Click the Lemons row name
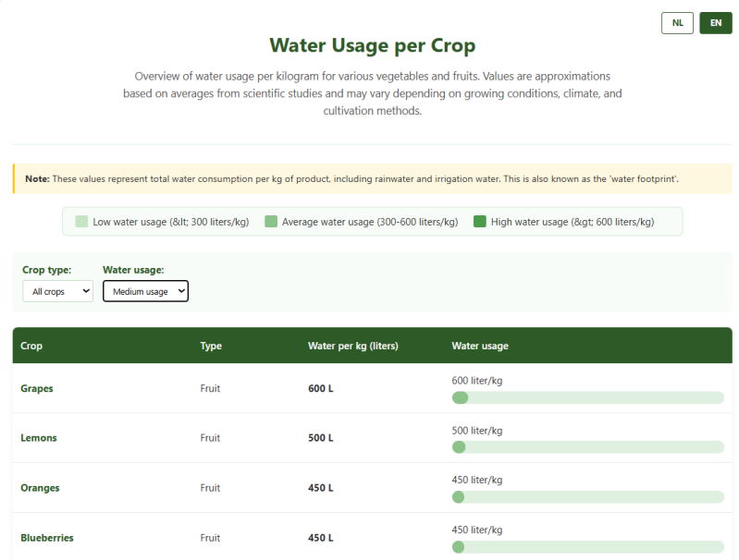This screenshot has width=739, height=560. (x=39, y=438)
